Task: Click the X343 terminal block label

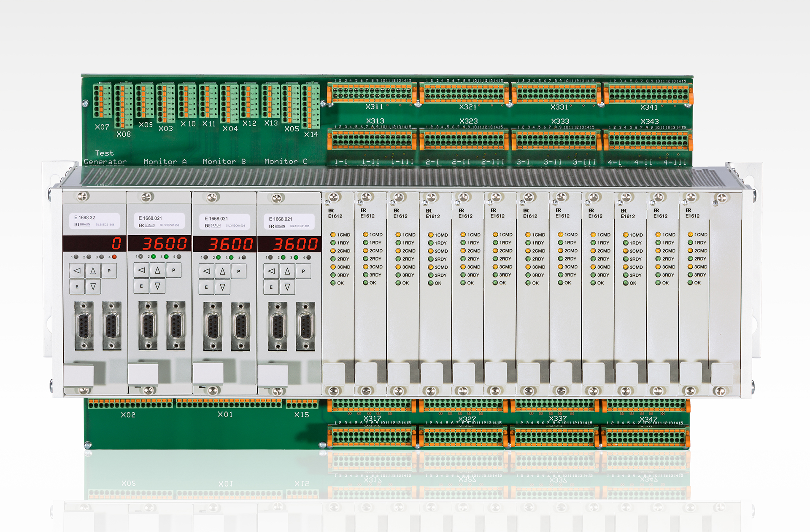Action: (x=650, y=121)
